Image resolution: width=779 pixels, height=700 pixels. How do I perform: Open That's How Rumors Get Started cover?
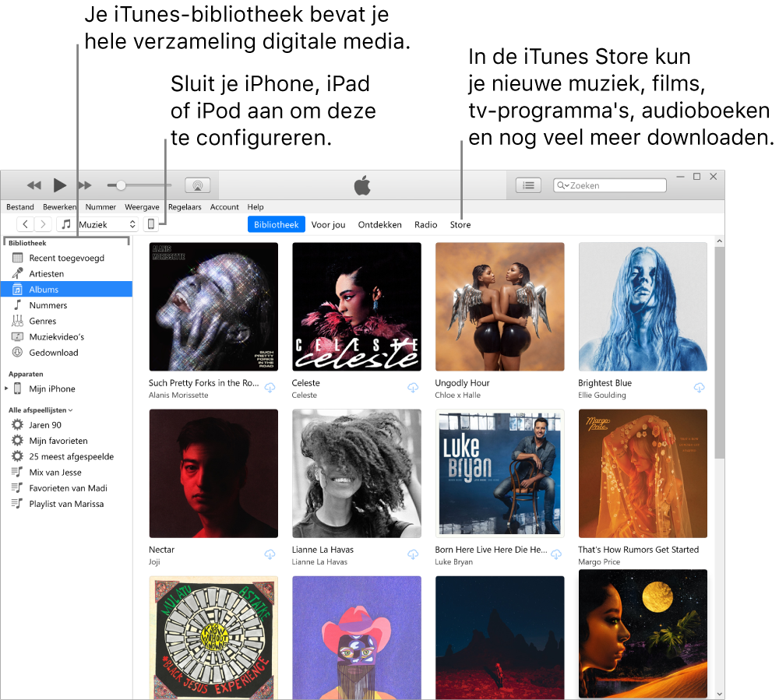[x=643, y=473]
